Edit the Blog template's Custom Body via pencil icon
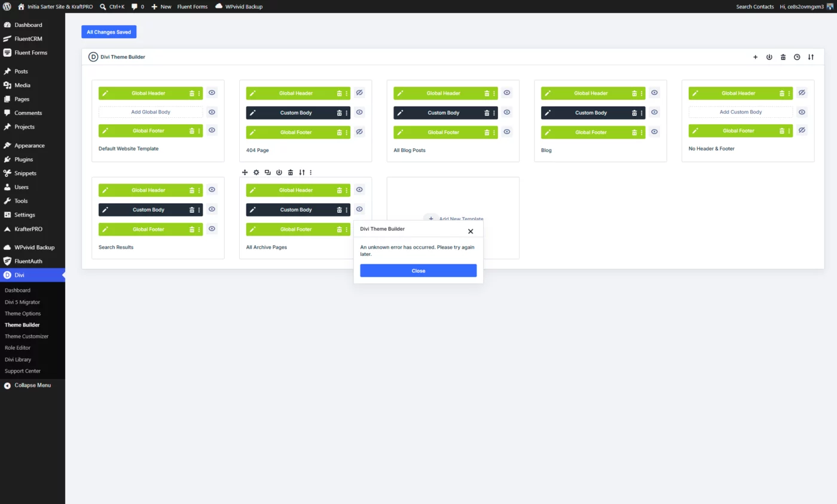The image size is (837, 504). point(548,113)
